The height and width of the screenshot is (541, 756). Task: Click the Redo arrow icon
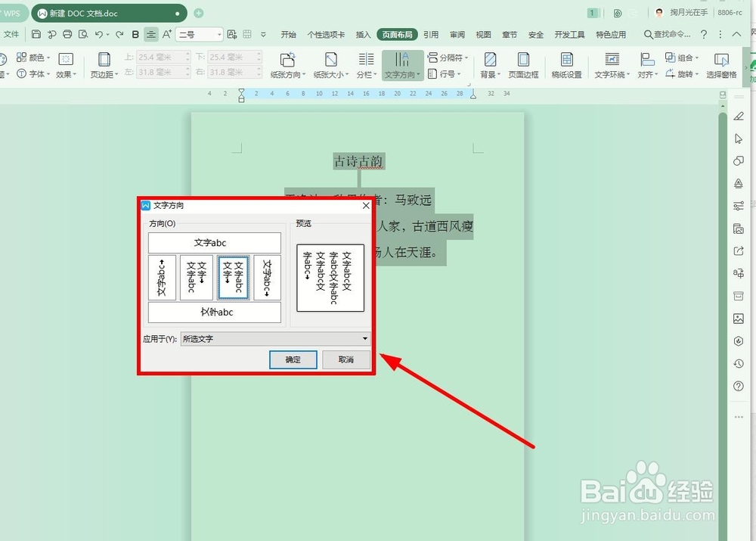[x=119, y=34]
